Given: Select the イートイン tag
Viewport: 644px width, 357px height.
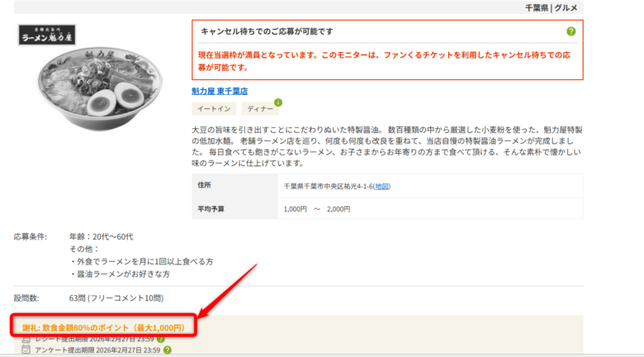Looking at the screenshot, I should click(x=214, y=109).
